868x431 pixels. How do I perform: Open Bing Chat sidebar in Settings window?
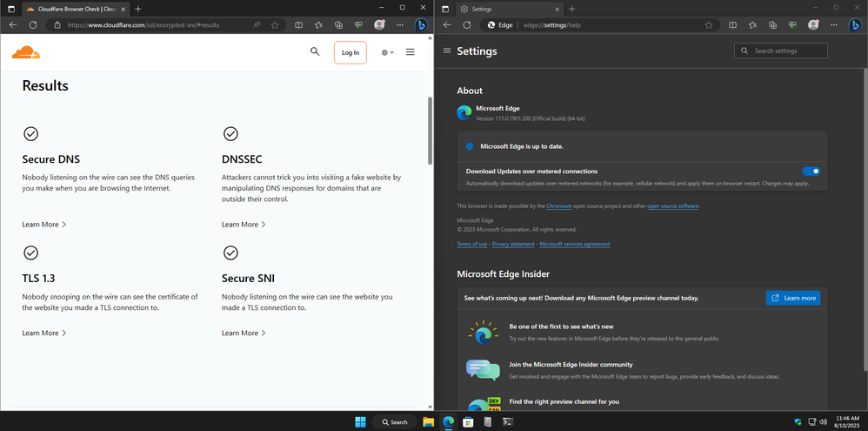(x=856, y=25)
